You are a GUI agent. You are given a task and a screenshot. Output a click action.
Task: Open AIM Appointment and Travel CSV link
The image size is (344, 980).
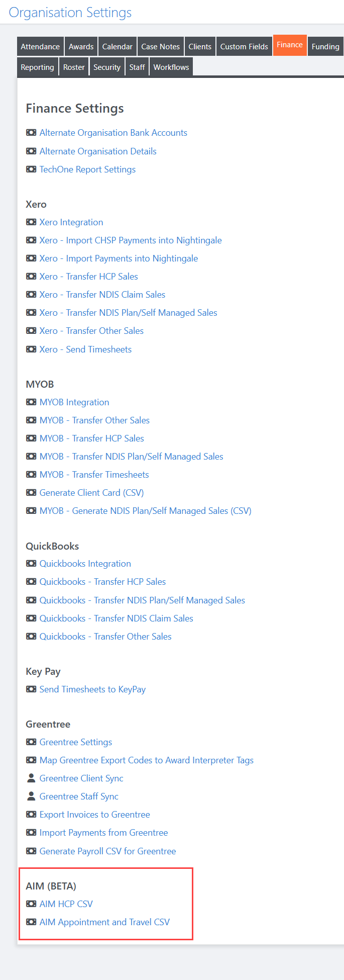[x=105, y=922]
